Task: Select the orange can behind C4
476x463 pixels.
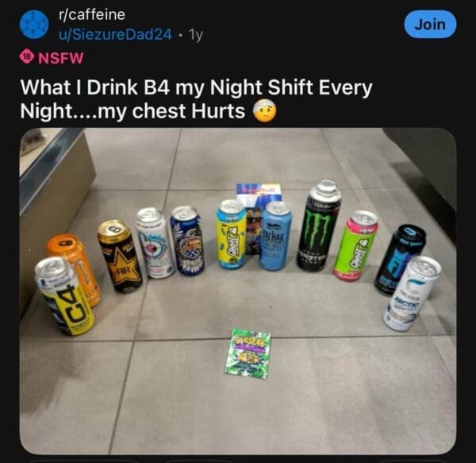Action: [75, 268]
